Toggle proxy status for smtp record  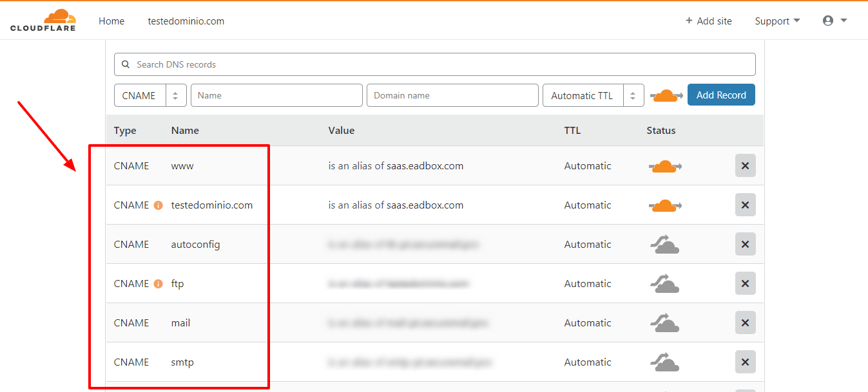pos(664,362)
